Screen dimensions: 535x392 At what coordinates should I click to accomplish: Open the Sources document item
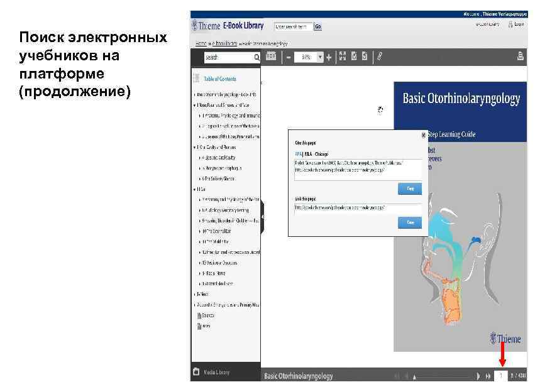199,315
